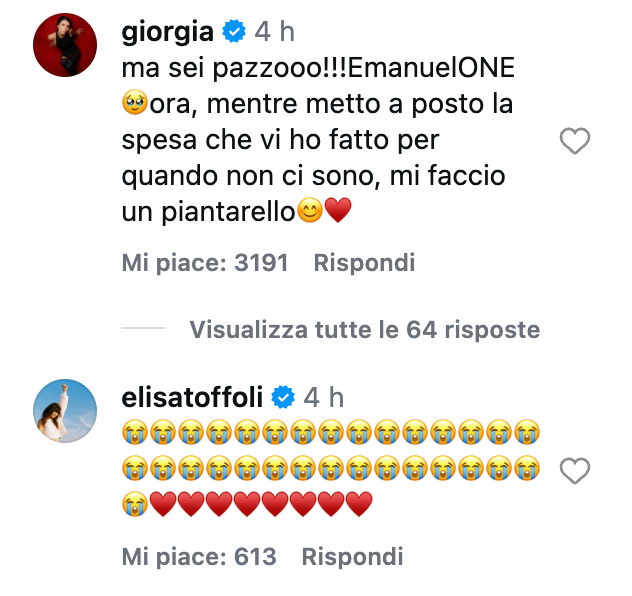Click the verified badge next to elisatoffoli
Viewport: 632px width, 596px height.
tap(282, 398)
